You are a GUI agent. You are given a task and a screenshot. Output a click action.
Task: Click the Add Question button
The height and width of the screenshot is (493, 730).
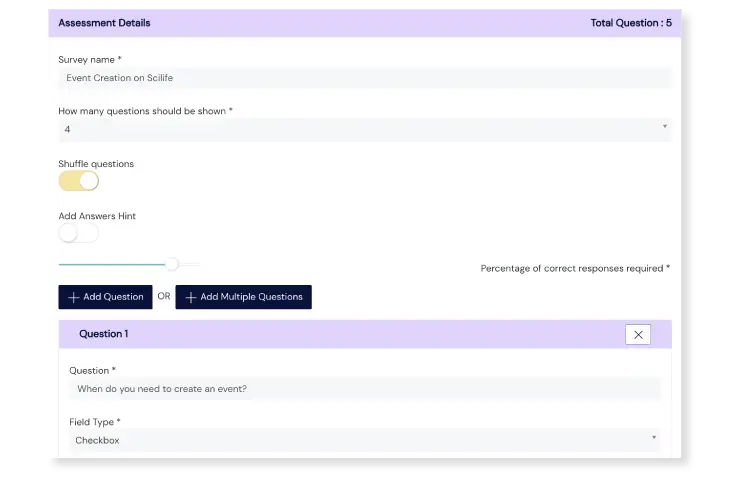[105, 297]
